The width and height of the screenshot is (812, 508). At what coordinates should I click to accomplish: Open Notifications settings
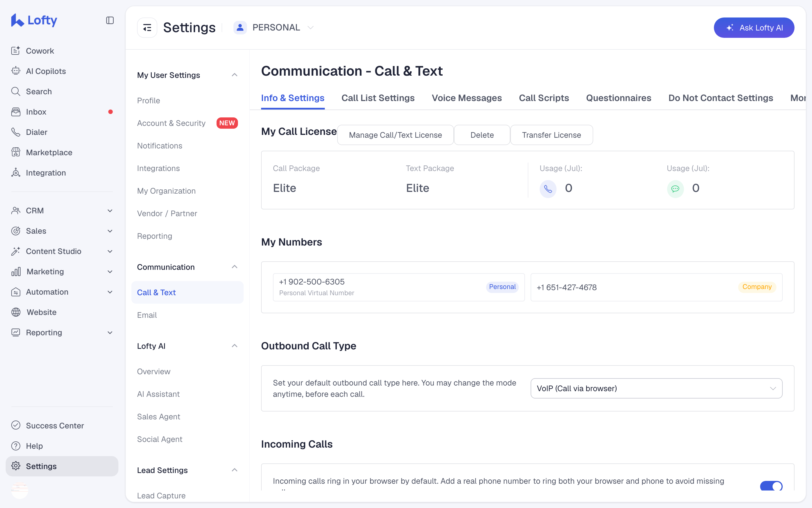coord(159,145)
